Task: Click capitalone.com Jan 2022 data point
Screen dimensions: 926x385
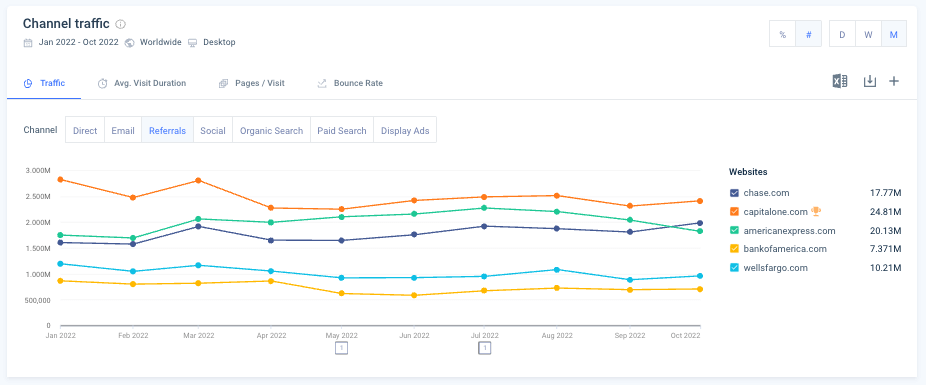Action: 60,179
